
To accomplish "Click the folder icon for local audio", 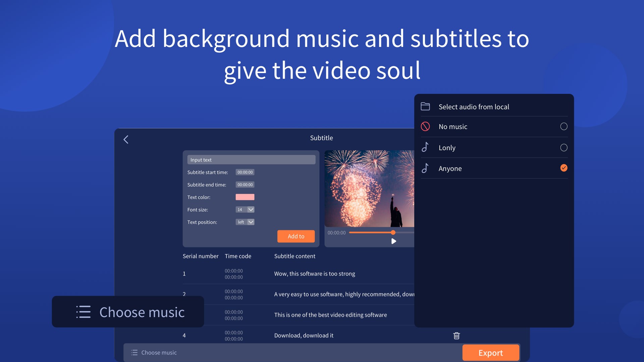I will [x=425, y=107].
